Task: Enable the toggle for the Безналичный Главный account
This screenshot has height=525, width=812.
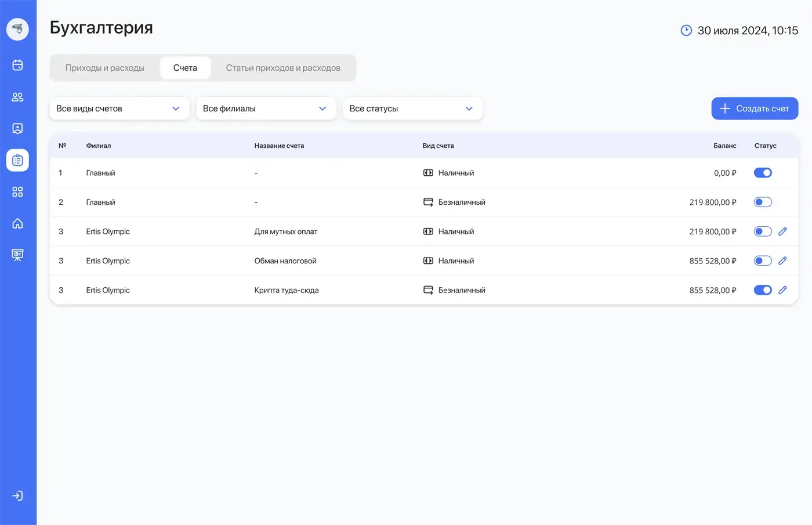Action: pos(763,202)
